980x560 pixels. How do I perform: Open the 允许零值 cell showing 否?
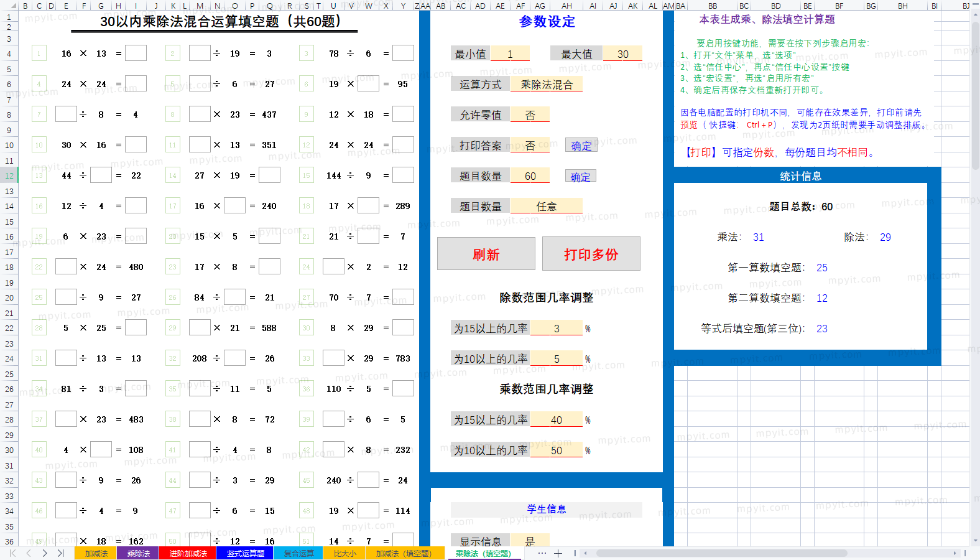tap(530, 114)
